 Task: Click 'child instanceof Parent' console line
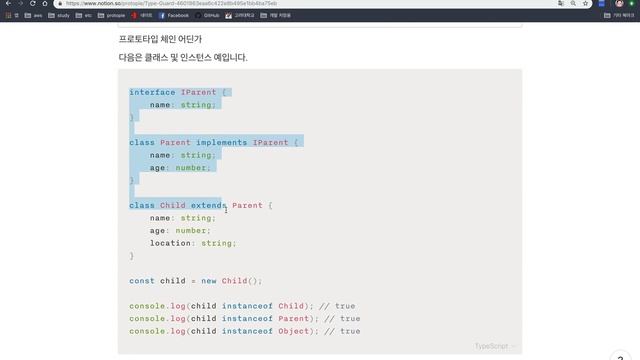coord(245,319)
